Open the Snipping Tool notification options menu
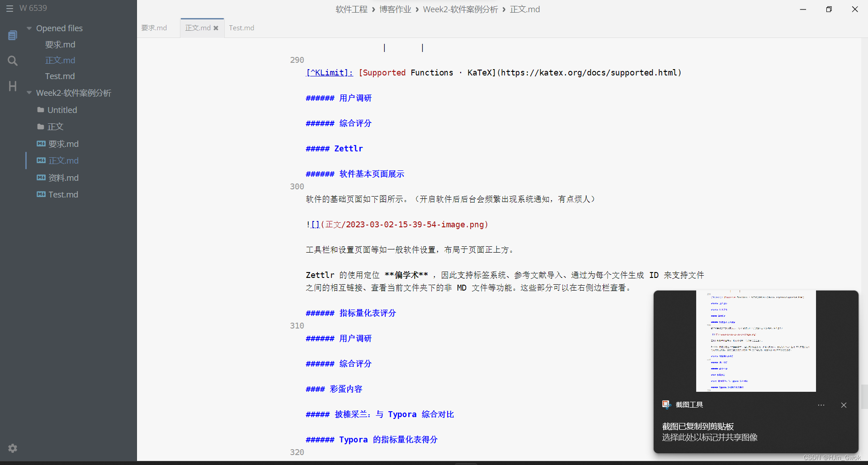868x465 pixels. [x=821, y=405]
